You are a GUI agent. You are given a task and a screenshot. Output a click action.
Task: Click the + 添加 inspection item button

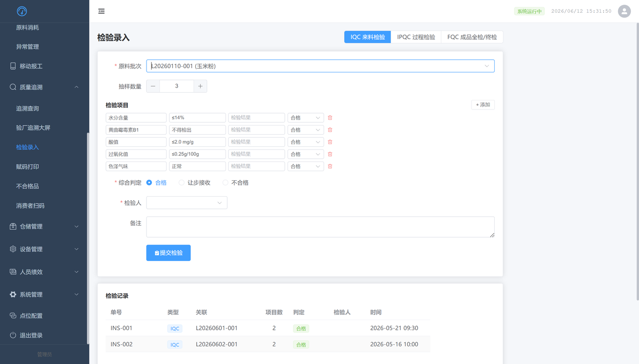pyautogui.click(x=483, y=105)
